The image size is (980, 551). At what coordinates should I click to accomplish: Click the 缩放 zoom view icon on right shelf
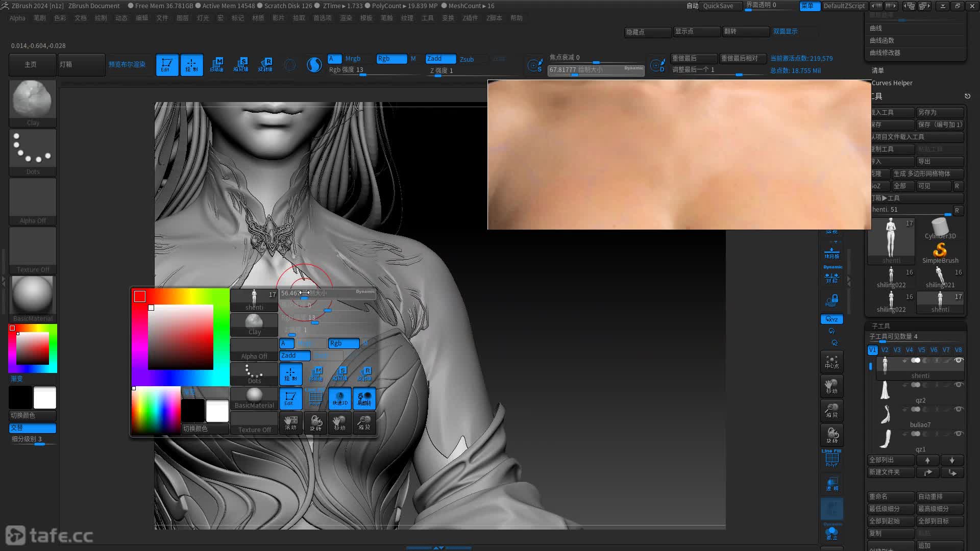832,411
